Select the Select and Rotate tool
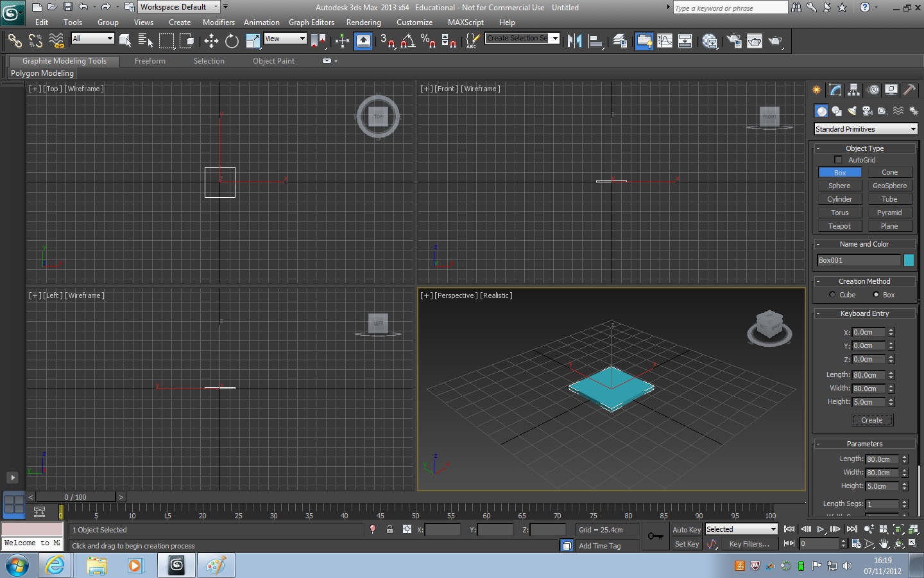 pyautogui.click(x=231, y=40)
